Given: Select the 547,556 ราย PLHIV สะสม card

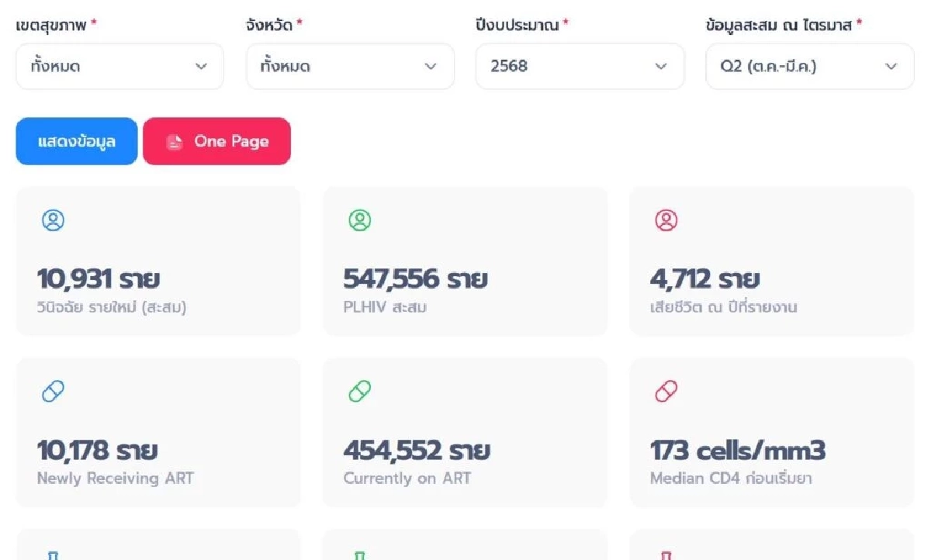Looking at the screenshot, I should click(x=465, y=261).
